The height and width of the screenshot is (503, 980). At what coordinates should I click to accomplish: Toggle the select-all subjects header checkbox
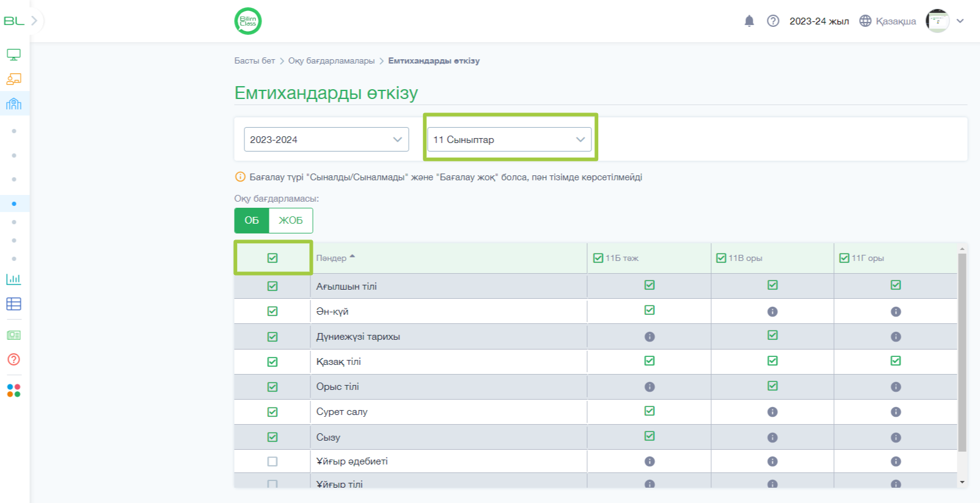click(272, 258)
